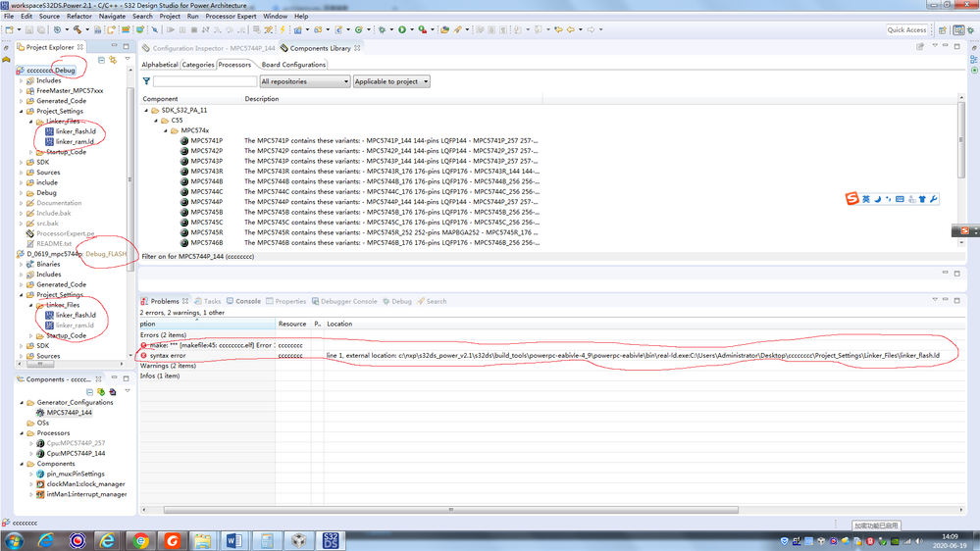Viewport: 980px width, 551px height.
Task: Click the Sogou input method S icon
Action: pyautogui.click(x=851, y=199)
